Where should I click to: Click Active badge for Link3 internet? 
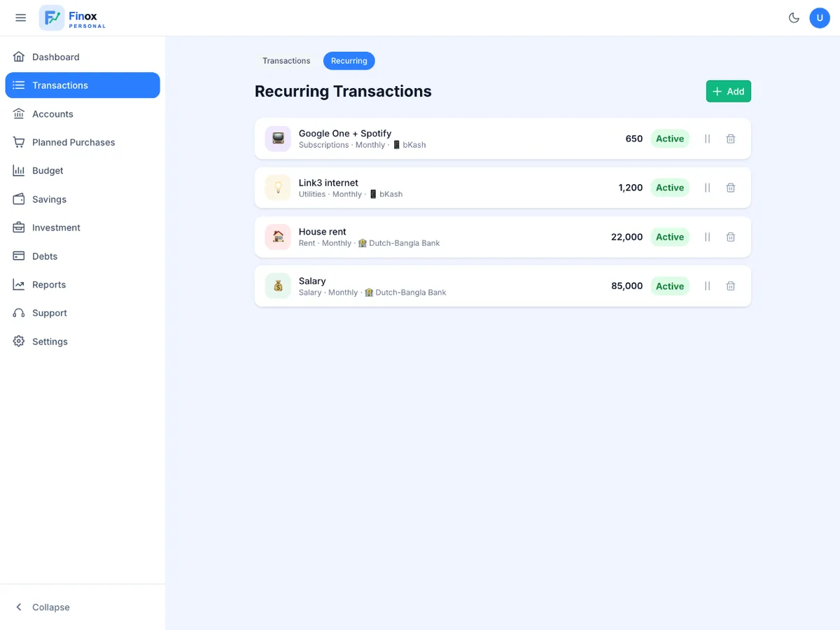point(670,188)
